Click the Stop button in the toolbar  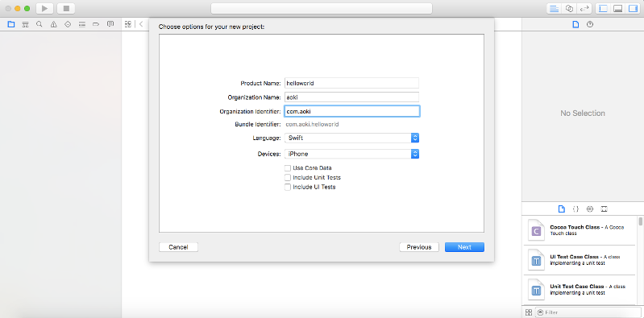click(x=66, y=8)
